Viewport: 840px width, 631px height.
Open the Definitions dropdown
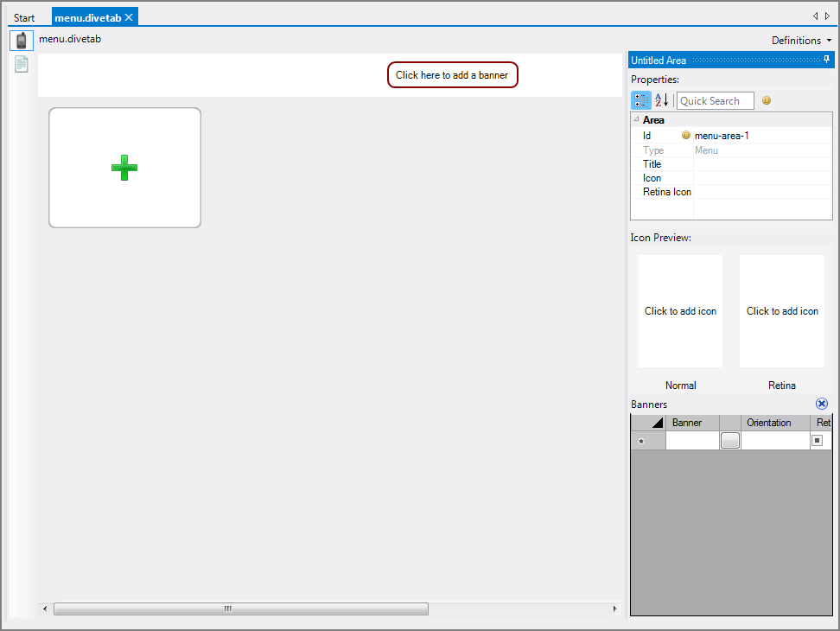tap(800, 40)
